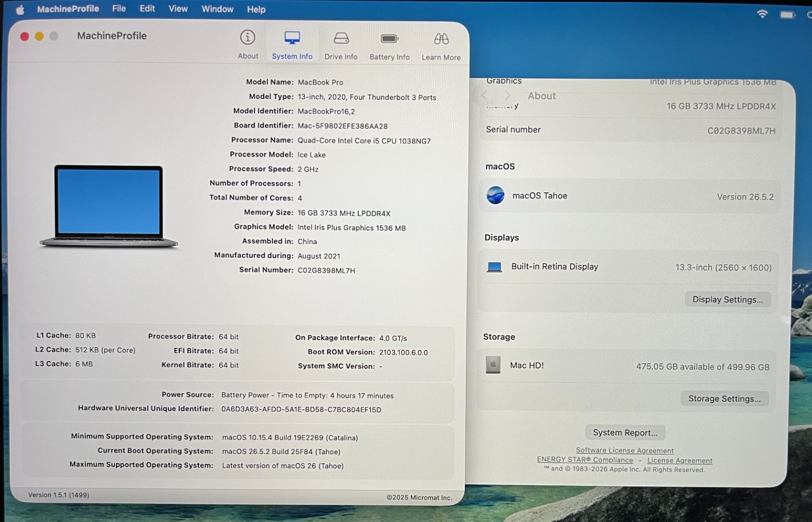The width and height of the screenshot is (812, 522).
Task: Open Battery Info toolbar icon
Action: [389, 39]
